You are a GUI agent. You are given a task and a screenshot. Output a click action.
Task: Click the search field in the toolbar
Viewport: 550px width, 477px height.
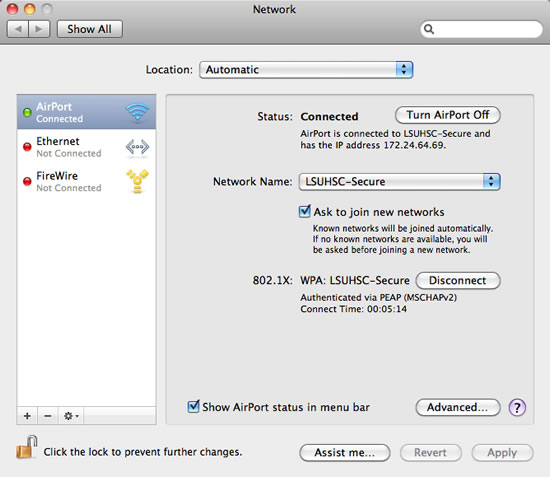tap(482, 29)
